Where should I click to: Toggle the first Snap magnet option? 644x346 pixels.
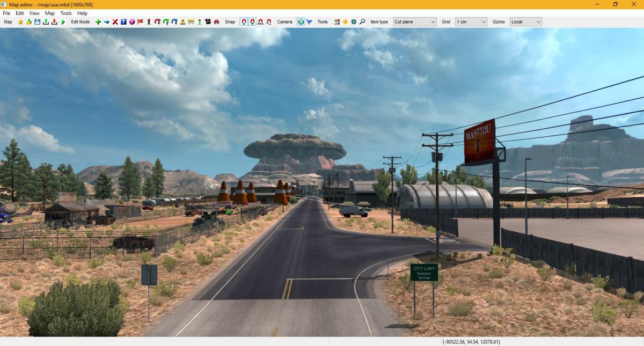(243, 22)
